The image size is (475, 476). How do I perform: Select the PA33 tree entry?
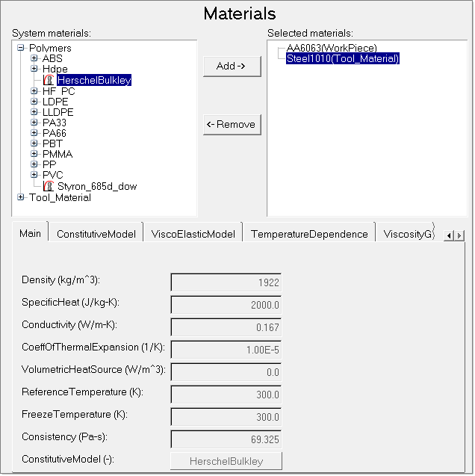pos(55,123)
